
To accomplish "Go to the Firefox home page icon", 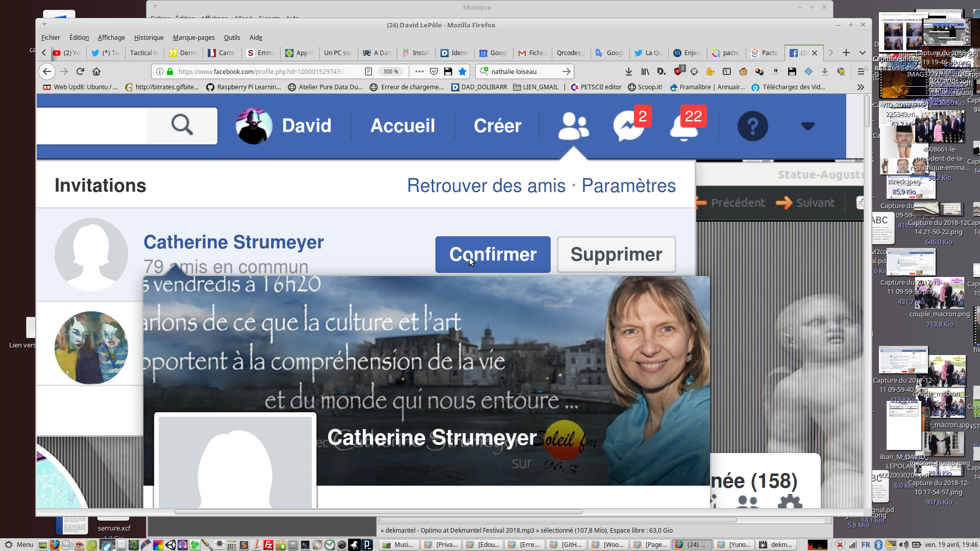I will tap(96, 71).
